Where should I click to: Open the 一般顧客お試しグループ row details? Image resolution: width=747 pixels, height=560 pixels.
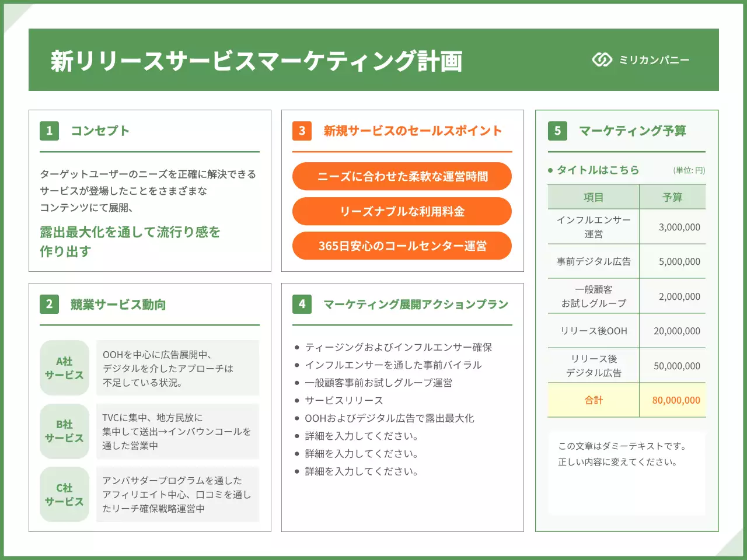coord(593,296)
